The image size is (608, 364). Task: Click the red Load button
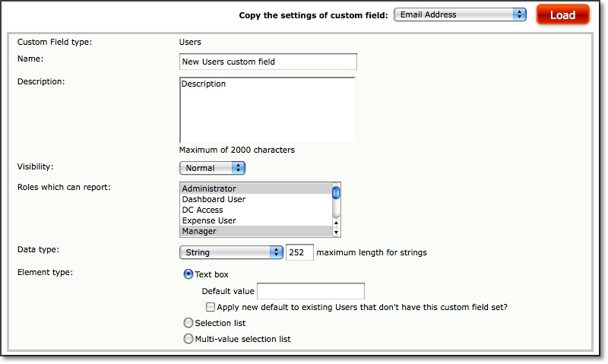562,15
